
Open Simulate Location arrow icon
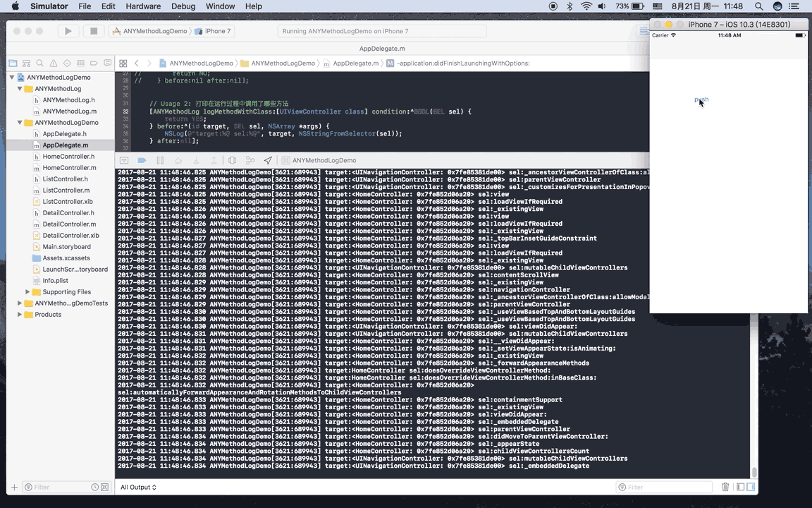[x=268, y=160]
